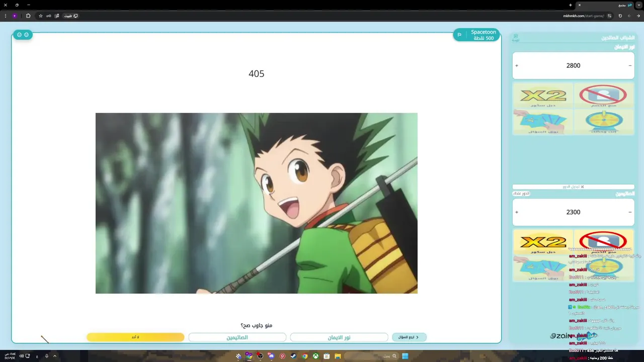The height and width of the screenshot is (362, 644).
Task: Open the browser three-dot menu
Action: click(5, 16)
